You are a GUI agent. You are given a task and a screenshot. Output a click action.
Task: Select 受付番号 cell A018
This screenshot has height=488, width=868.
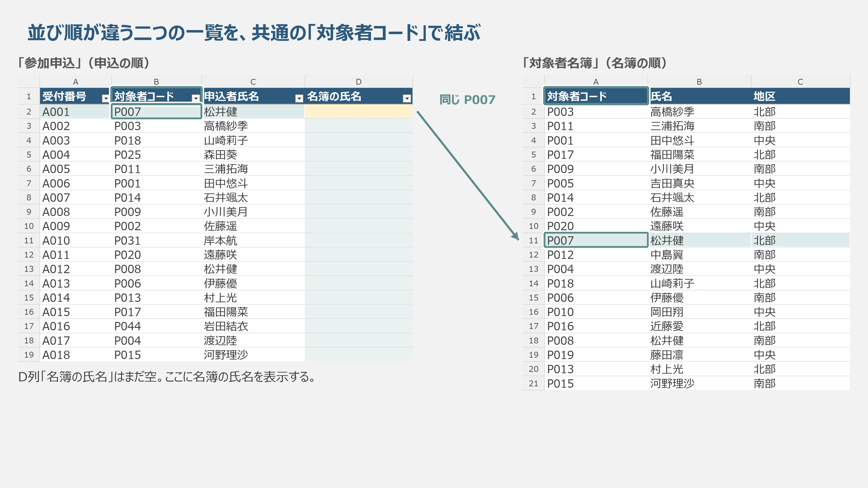coord(75,355)
